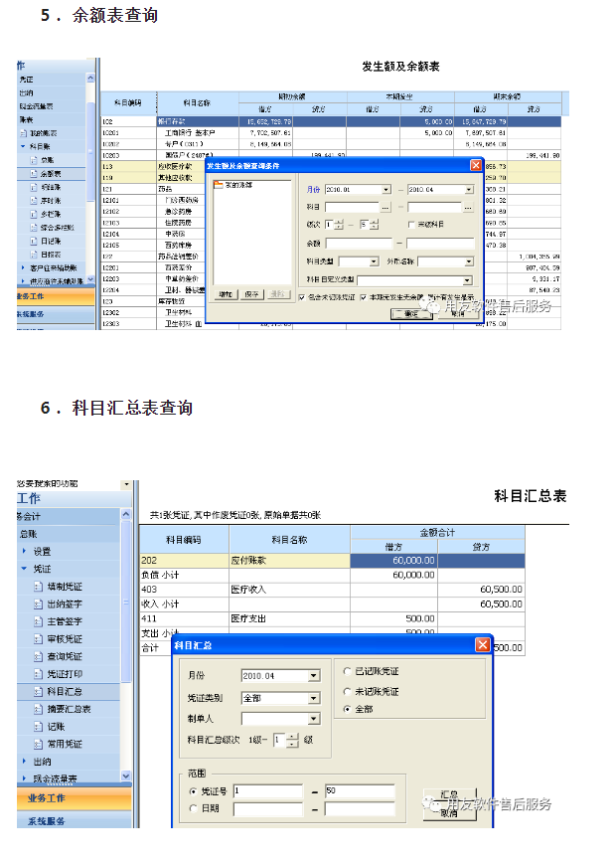Screen dimensions: 616x863
Task: Open the 凭证类别 dropdown
Action: pos(314,698)
